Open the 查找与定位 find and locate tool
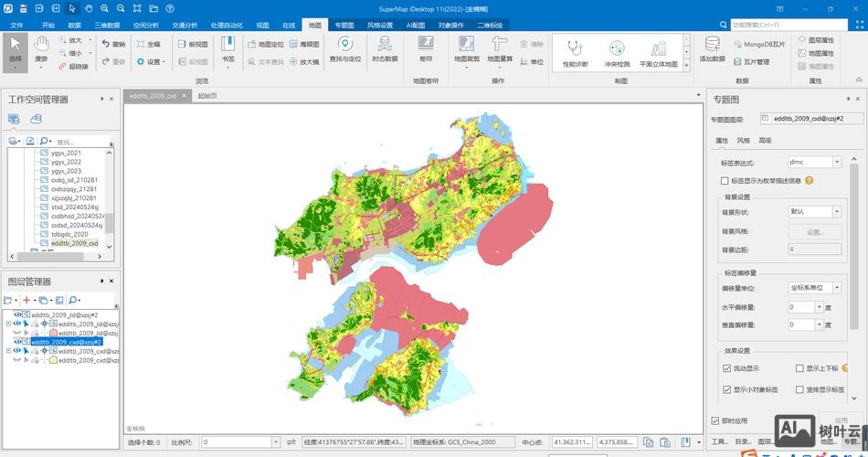 tap(344, 48)
